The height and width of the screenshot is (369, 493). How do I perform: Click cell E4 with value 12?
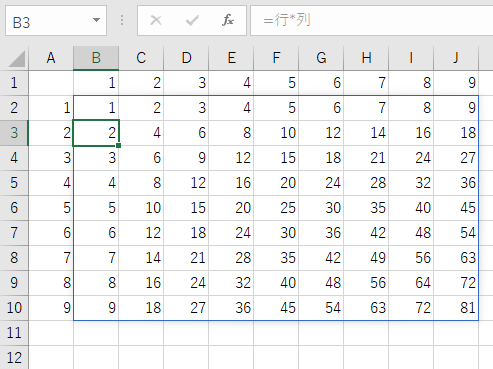(231, 158)
